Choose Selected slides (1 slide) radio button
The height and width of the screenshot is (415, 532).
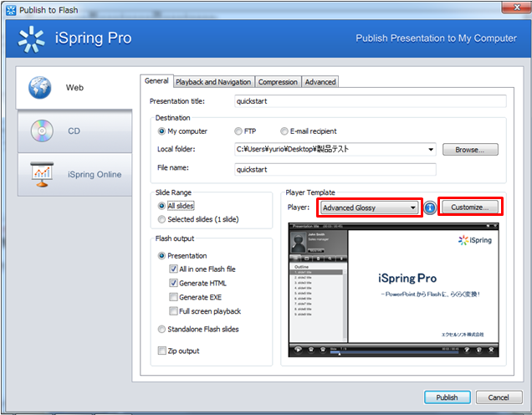point(161,219)
